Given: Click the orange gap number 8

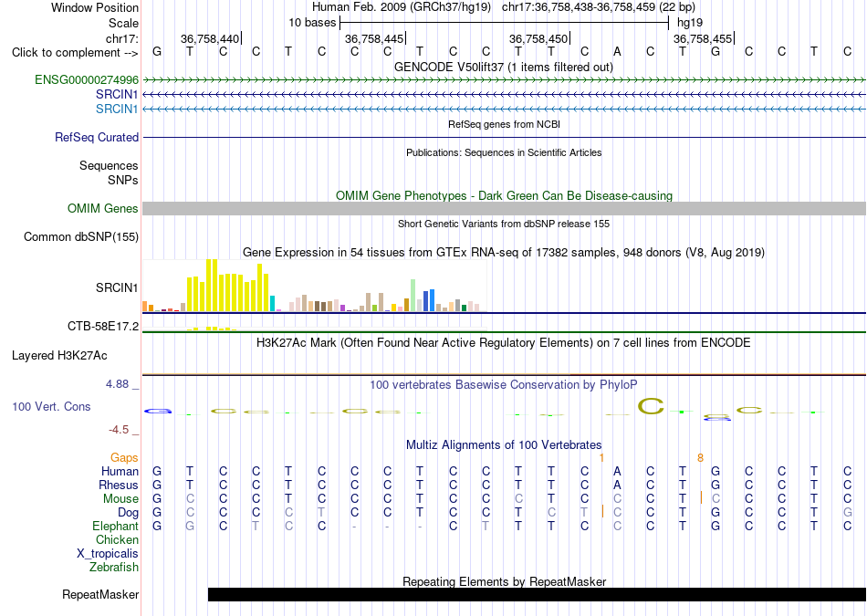Looking at the screenshot, I should click(701, 458).
